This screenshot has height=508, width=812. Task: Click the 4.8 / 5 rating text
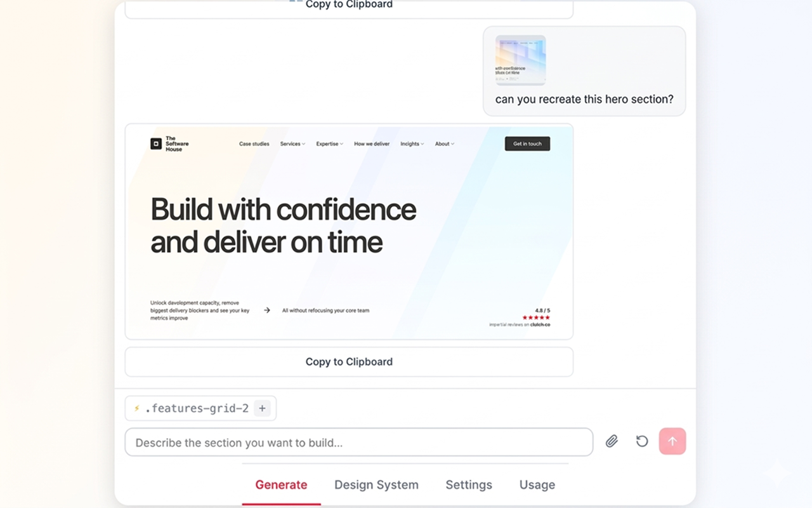pos(542,311)
